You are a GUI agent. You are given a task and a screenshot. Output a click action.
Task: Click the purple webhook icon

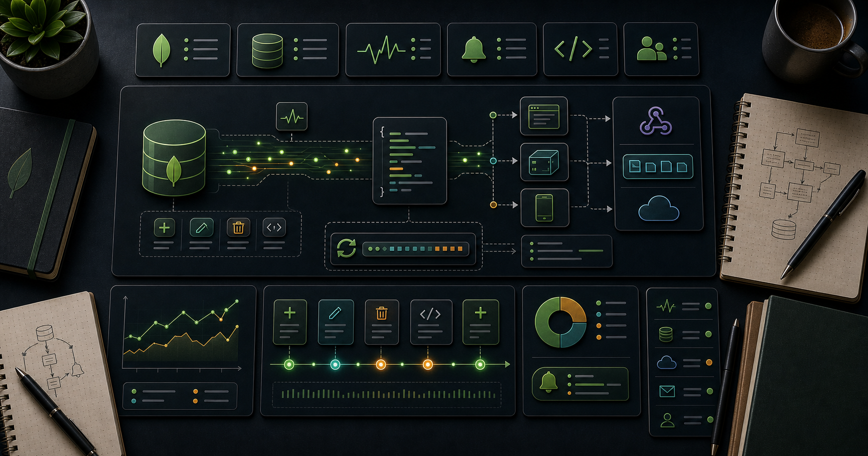click(656, 121)
